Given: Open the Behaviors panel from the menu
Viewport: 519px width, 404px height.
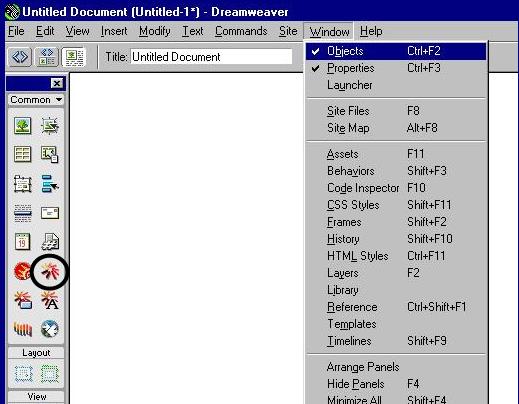Looking at the screenshot, I should pyautogui.click(x=396, y=171).
